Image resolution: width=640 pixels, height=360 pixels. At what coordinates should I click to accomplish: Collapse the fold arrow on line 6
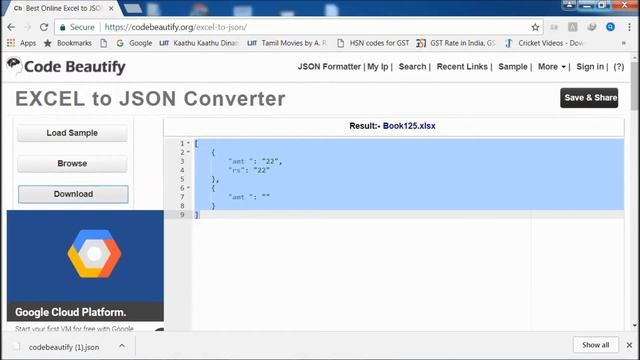click(188, 188)
